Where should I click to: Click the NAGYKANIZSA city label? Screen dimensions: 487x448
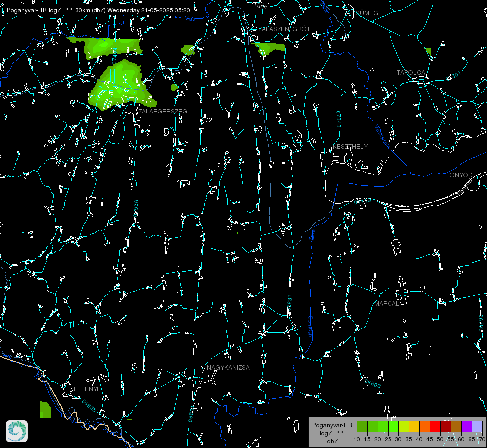[228, 368]
